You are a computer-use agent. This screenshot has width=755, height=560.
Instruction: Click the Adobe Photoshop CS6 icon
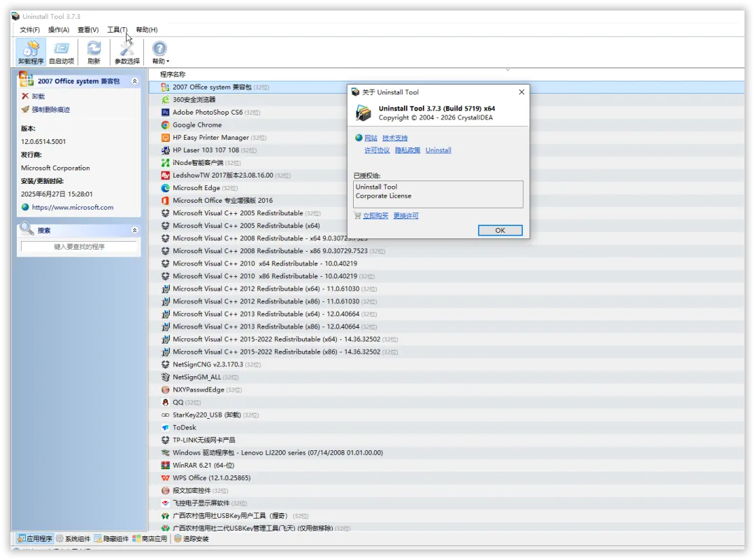[165, 112]
